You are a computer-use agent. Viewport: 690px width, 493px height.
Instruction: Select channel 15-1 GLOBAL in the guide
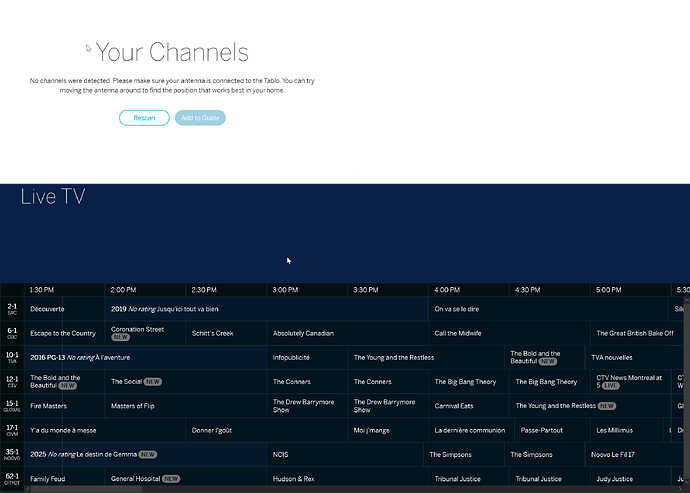(12, 406)
